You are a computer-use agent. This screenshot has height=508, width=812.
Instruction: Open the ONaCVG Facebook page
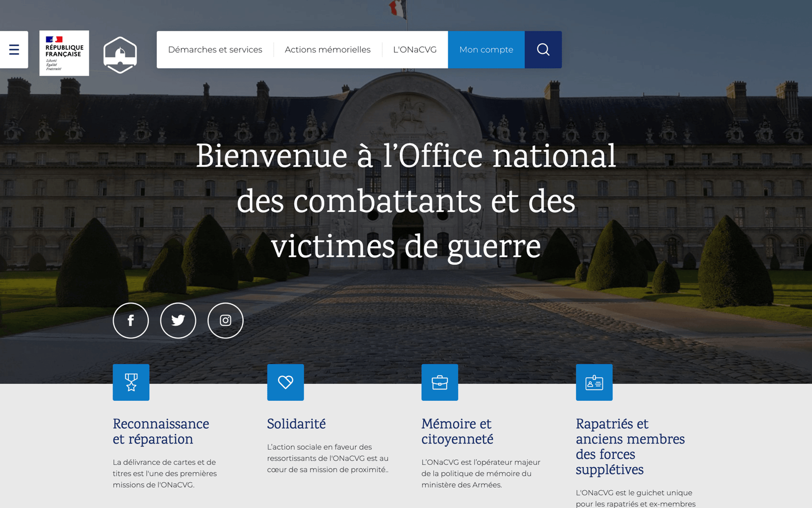(131, 321)
